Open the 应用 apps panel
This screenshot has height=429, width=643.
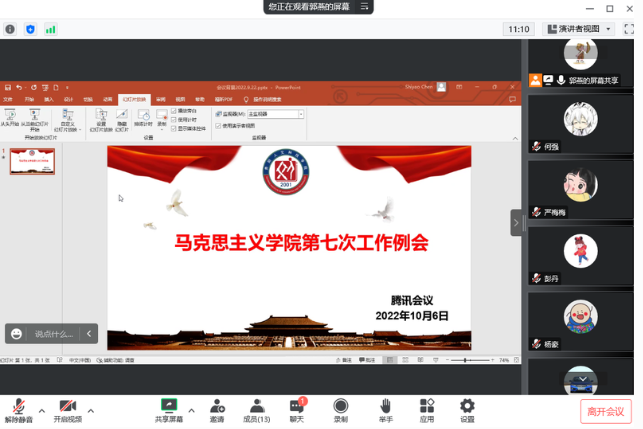tap(427, 410)
